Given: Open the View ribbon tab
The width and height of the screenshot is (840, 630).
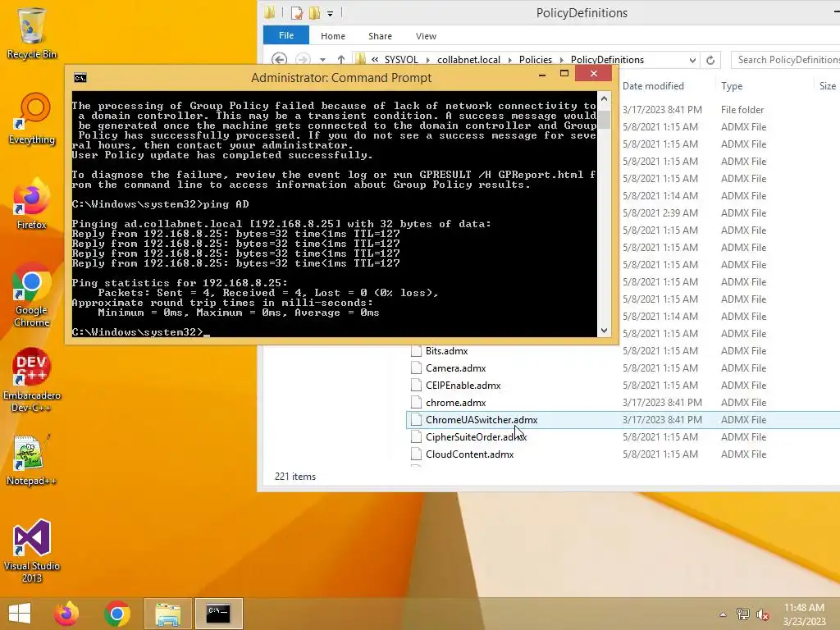Looking at the screenshot, I should pos(426,36).
